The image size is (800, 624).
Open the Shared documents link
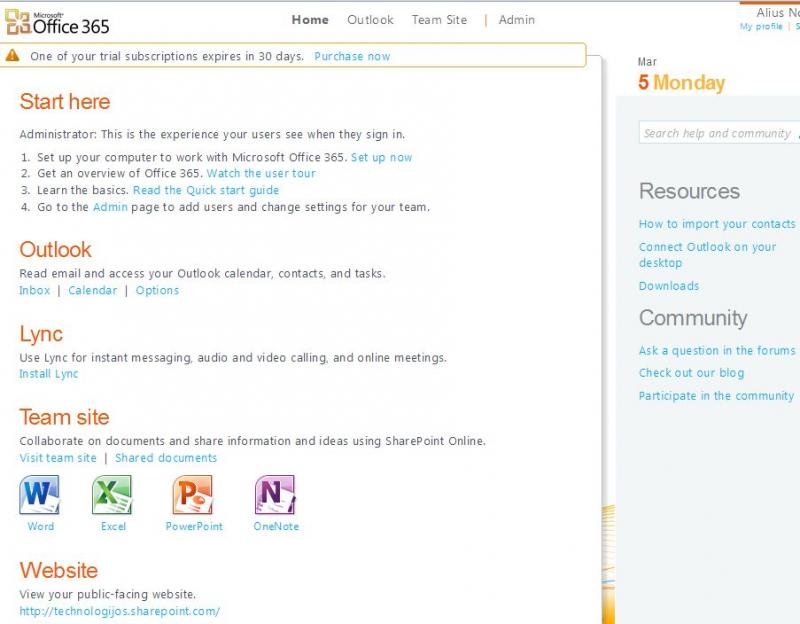click(166, 458)
